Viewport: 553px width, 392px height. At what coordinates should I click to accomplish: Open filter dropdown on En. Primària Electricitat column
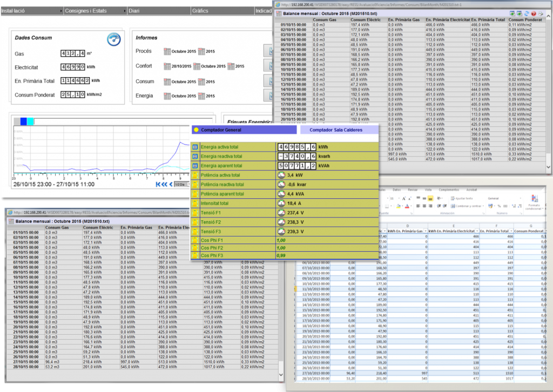pos(477,231)
